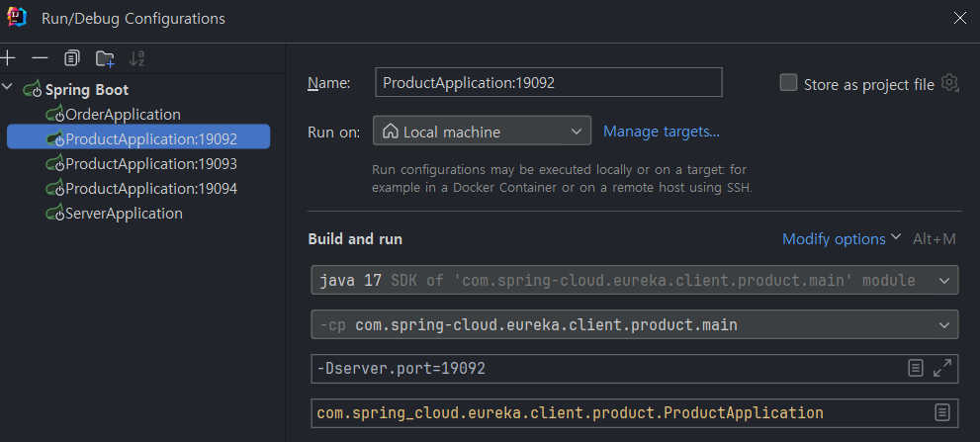Screen dimensions: 980x442
Task: Click the Name input field
Action: point(549,83)
